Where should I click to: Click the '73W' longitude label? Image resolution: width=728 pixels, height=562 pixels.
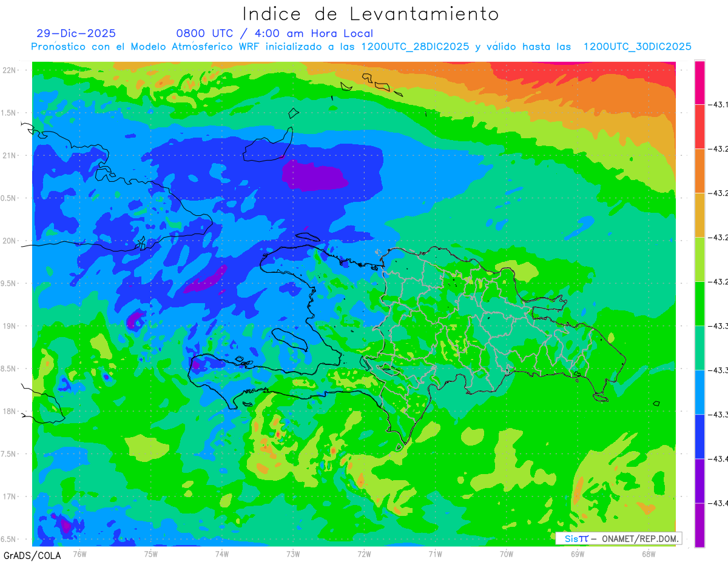(x=293, y=554)
